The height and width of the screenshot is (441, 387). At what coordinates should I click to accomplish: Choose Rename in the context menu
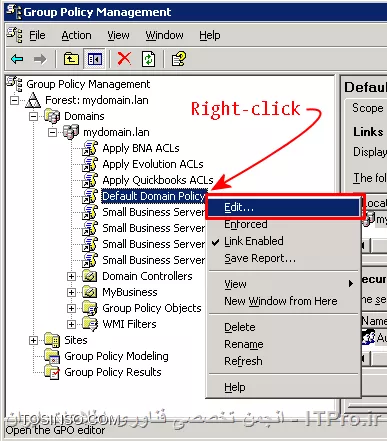click(244, 344)
